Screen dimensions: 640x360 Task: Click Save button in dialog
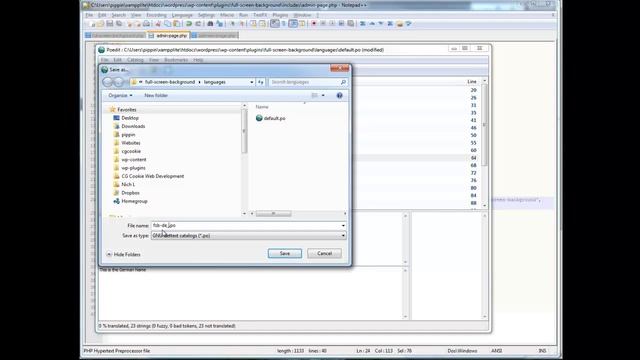(284, 253)
